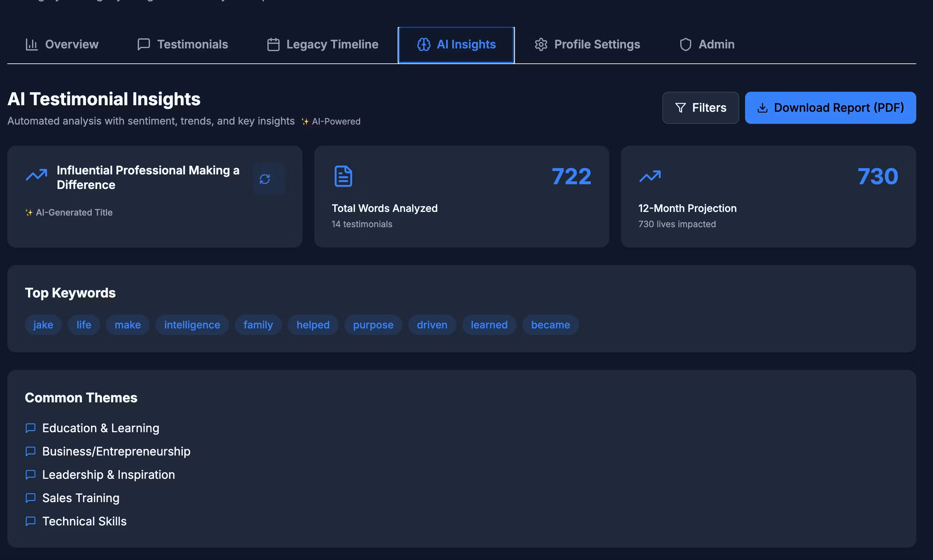Click the 'became' keyword tag

point(550,324)
